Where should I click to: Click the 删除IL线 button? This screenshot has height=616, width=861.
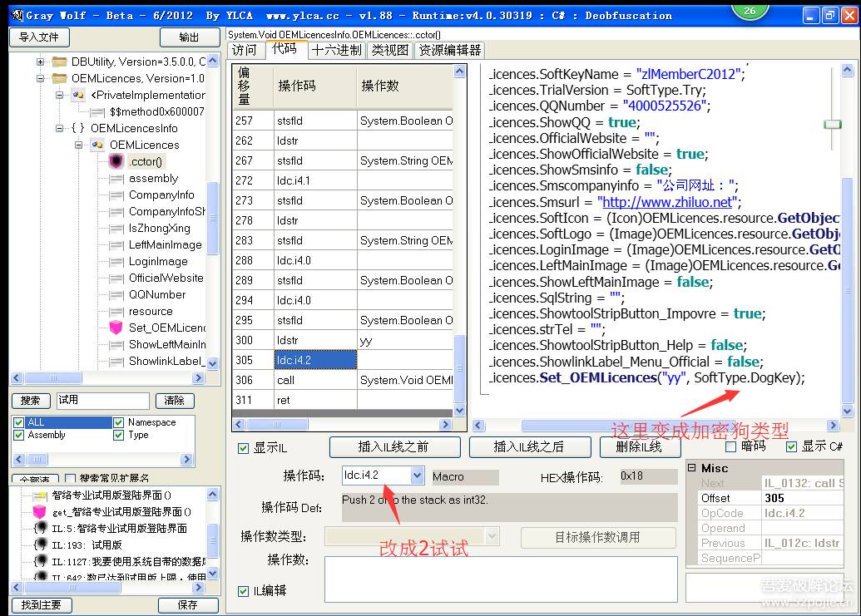(641, 447)
